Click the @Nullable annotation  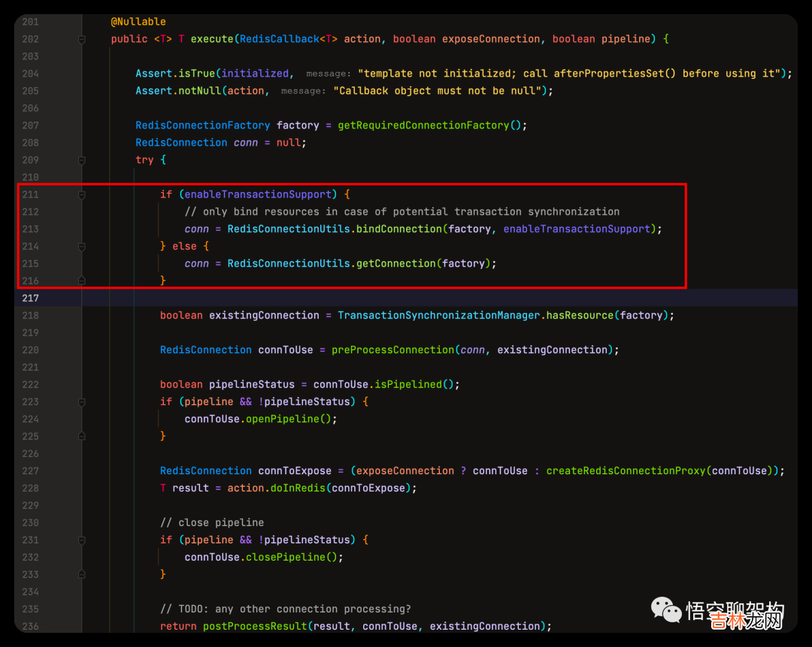tap(138, 22)
